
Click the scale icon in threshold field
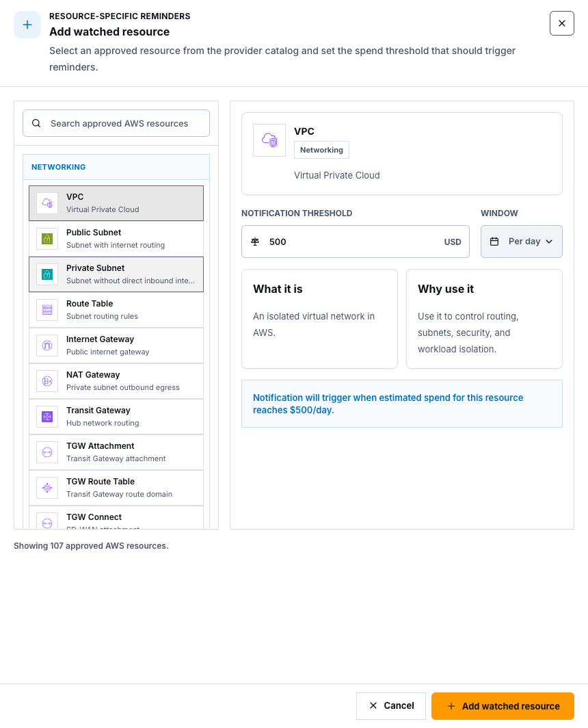255,242
